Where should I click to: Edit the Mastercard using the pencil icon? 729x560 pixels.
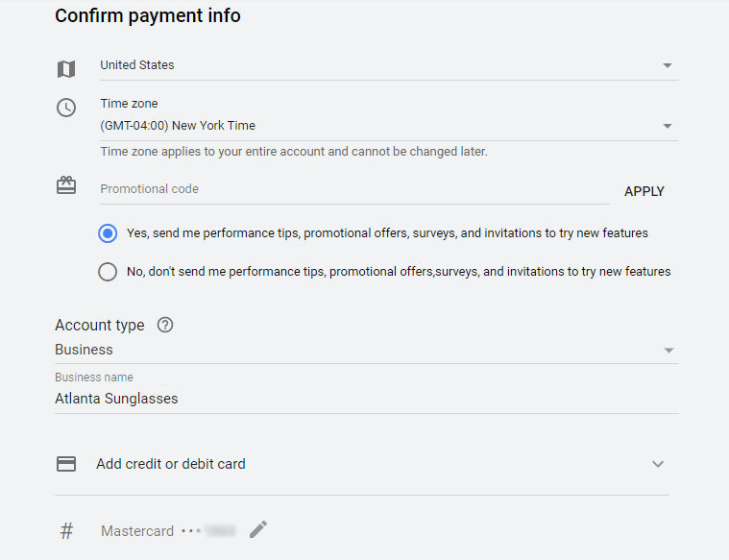pos(258,529)
